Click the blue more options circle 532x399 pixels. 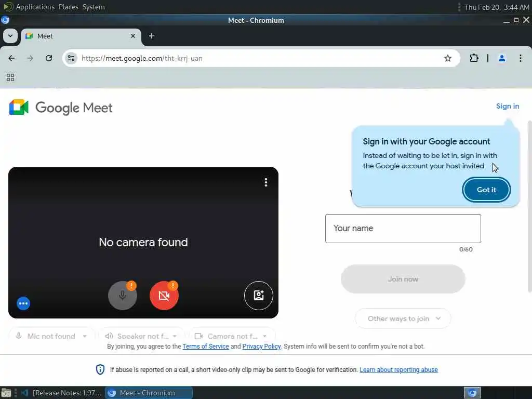click(x=23, y=303)
